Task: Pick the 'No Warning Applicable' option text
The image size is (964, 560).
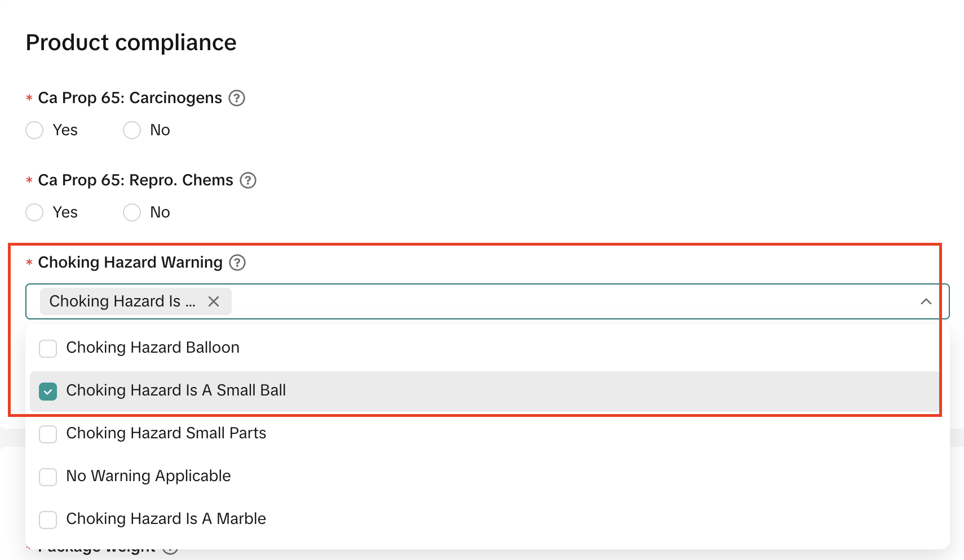Action: [x=148, y=476]
